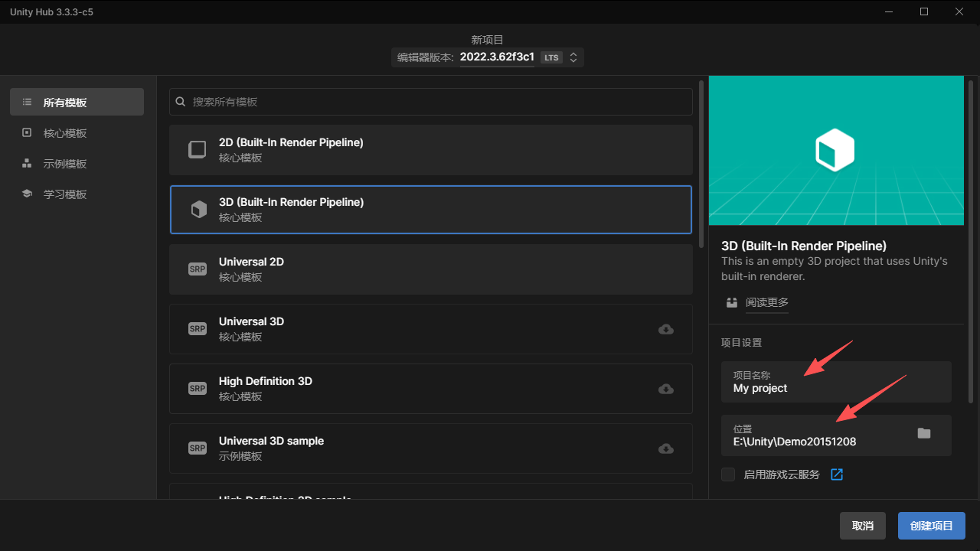Screen dimensions: 980x551
Task: Minimize the Unity Hub window
Action: tap(890, 11)
